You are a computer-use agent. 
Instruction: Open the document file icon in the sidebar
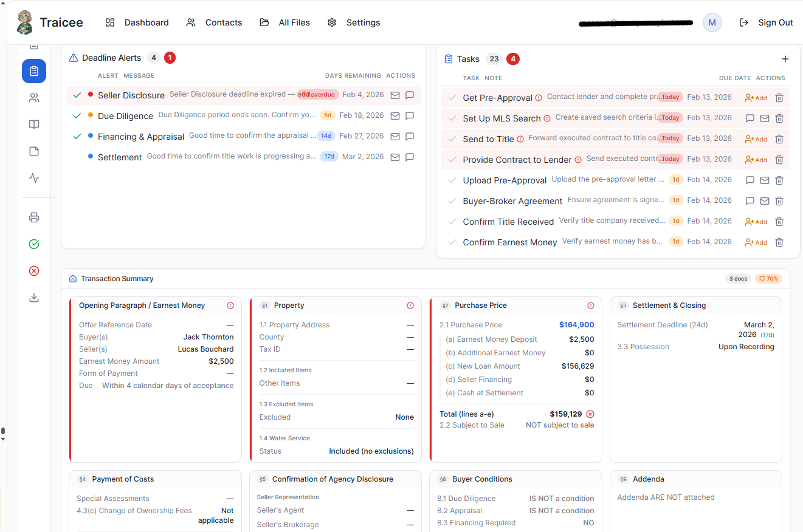point(34,151)
